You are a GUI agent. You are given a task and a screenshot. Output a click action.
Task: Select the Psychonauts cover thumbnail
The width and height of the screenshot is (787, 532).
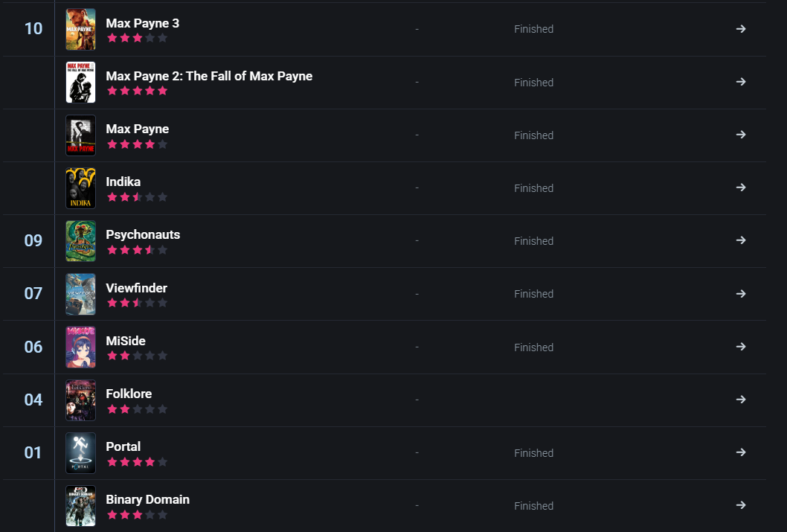click(80, 241)
